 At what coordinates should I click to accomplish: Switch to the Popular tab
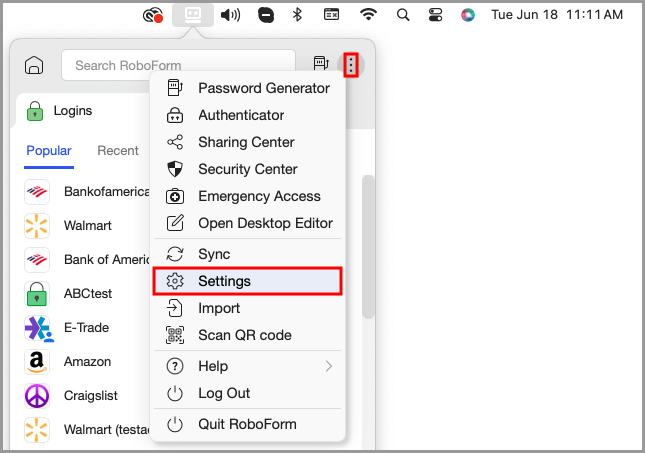[x=49, y=151]
